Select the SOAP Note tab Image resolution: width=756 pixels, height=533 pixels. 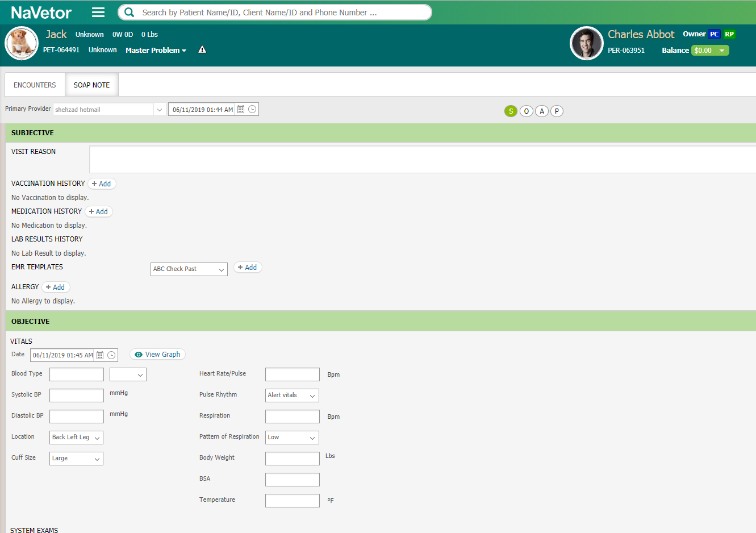(x=91, y=85)
